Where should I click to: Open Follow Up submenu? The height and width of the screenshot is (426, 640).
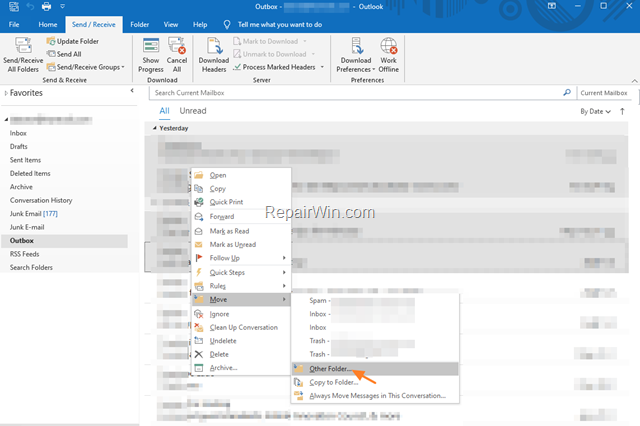241,258
